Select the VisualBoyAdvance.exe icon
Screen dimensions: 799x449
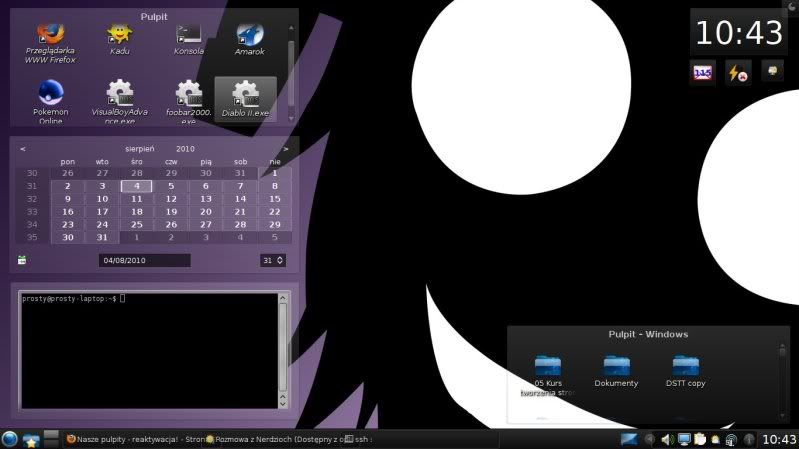pyautogui.click(x=120, y=101)
